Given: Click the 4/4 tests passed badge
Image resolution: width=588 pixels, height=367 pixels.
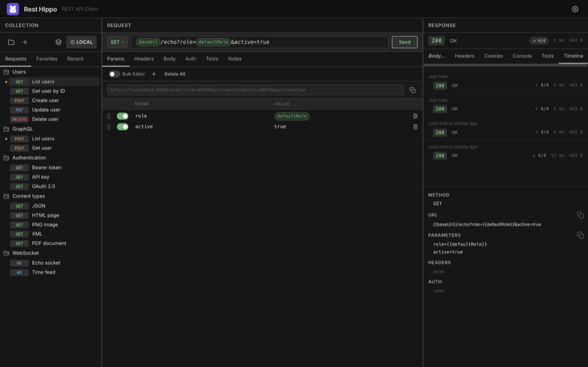Looking at the screenshot, I should point(539,40).
